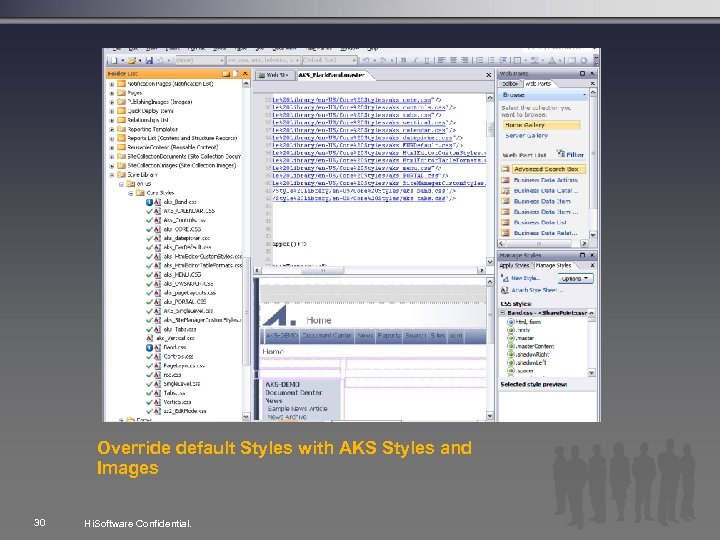
Task: Close the open master page document
Action: [489, 75]
